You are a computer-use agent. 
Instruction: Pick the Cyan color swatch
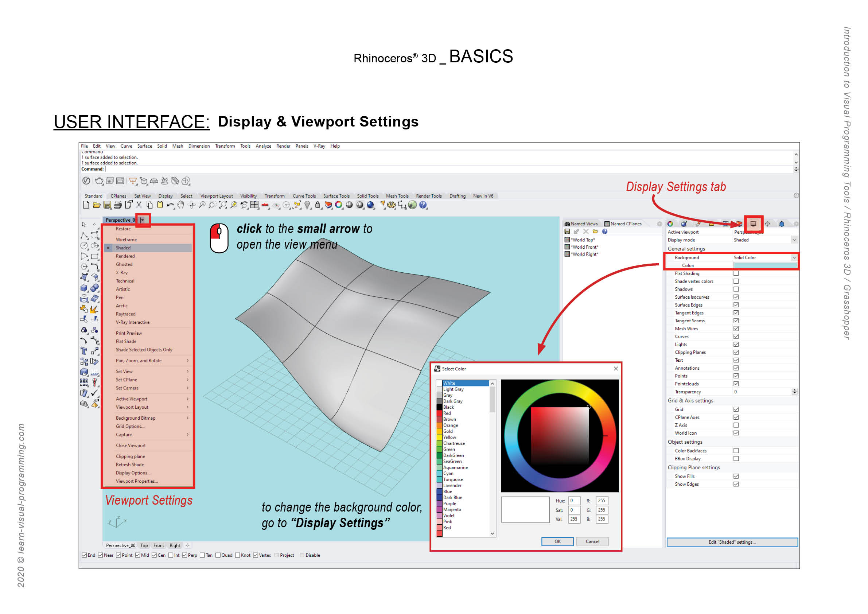point(439,473)
